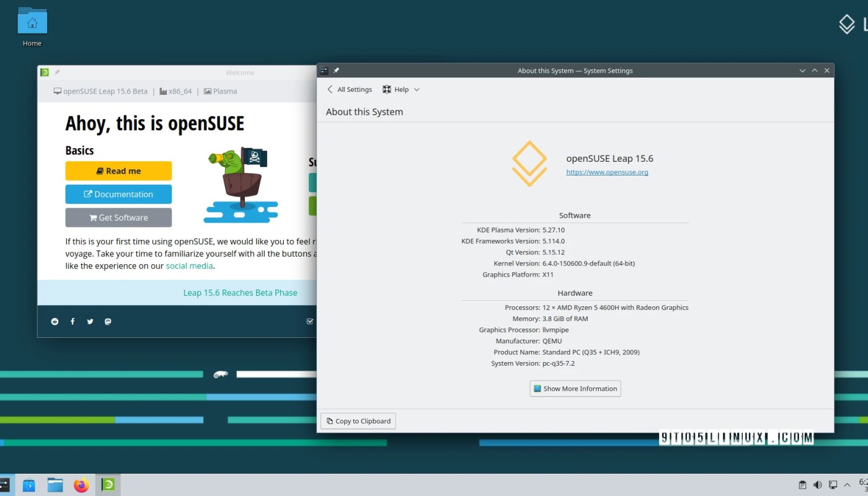This screenshot has height=496, width=868.
Task: Select Graphics Platform value X11
Action: (x=548, y=275)
